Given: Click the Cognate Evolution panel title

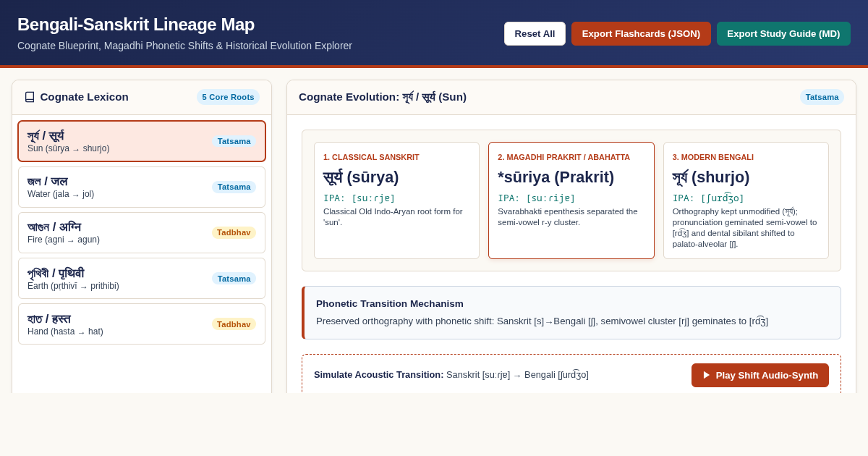Looking at the screenshot, I should click(383, 97).
